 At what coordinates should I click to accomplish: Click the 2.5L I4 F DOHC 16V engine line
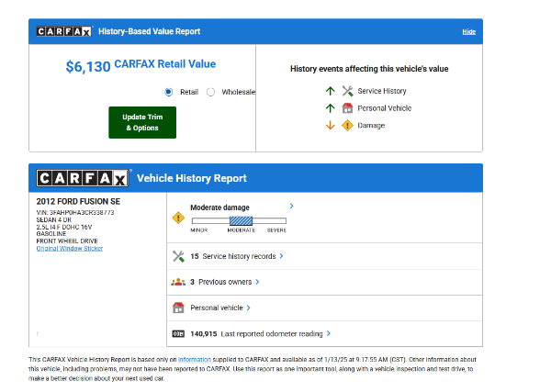click(64, 227)
